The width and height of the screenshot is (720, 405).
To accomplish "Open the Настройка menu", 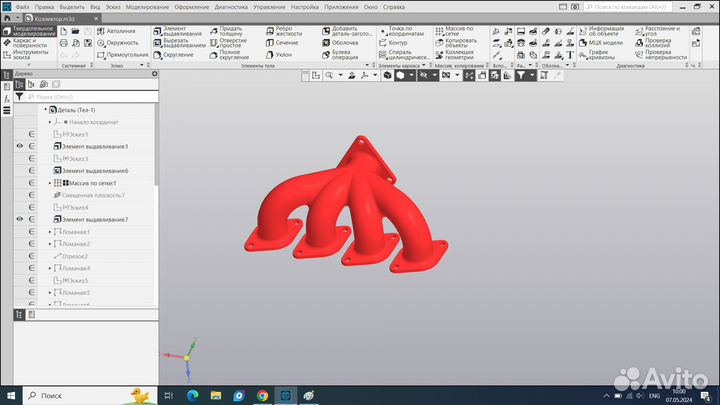I will [304, 7].
